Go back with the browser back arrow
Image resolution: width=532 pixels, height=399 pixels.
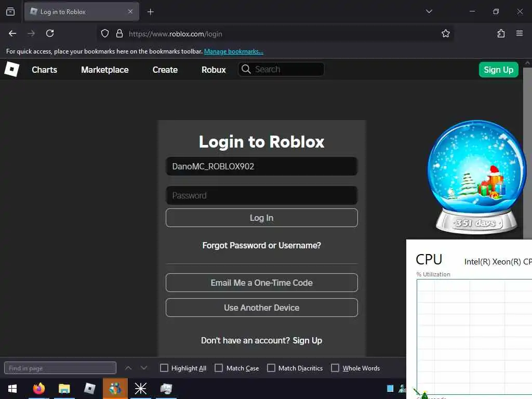point(12,33)
